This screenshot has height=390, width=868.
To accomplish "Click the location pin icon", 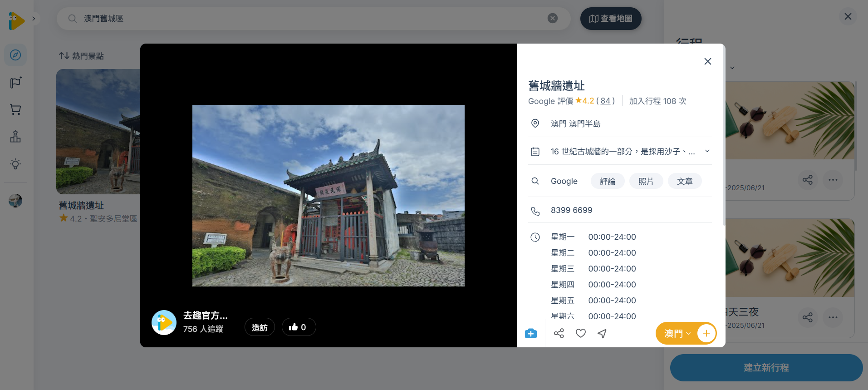I will point(535,123).
